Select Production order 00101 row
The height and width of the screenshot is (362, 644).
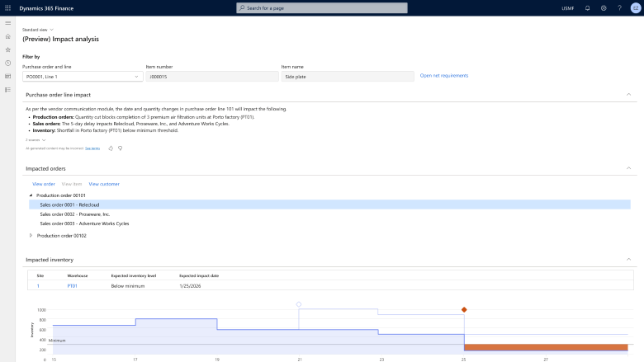click(x=61, y=195)
